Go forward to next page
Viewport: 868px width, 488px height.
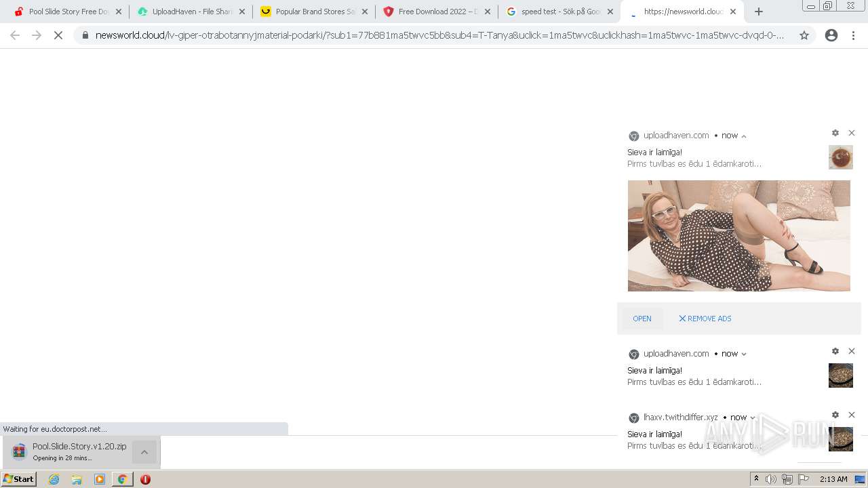pyautogui.click(x=37, y=35)
